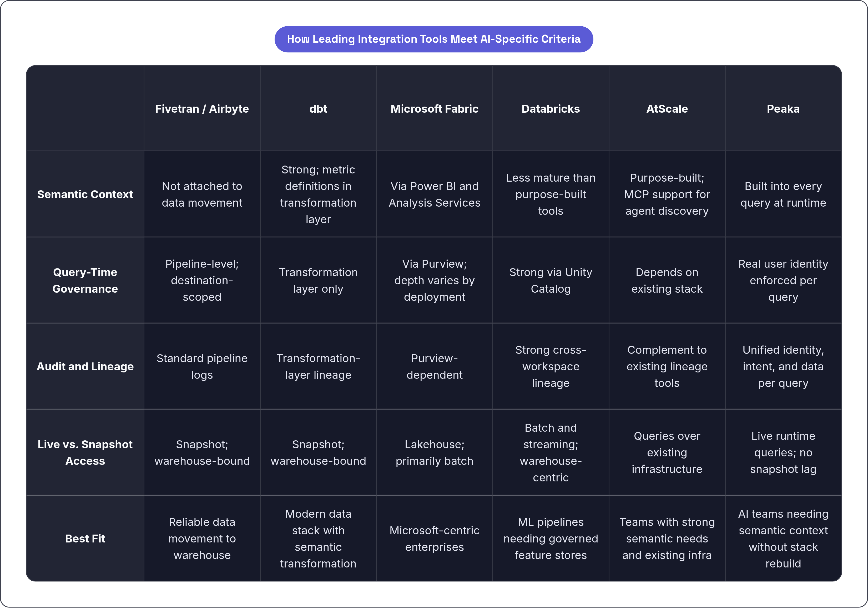The width and height of the screenshot is (868, 608).
Task: Select cell 'Microsoft-centric enterprises'
Action: (434, 539)
